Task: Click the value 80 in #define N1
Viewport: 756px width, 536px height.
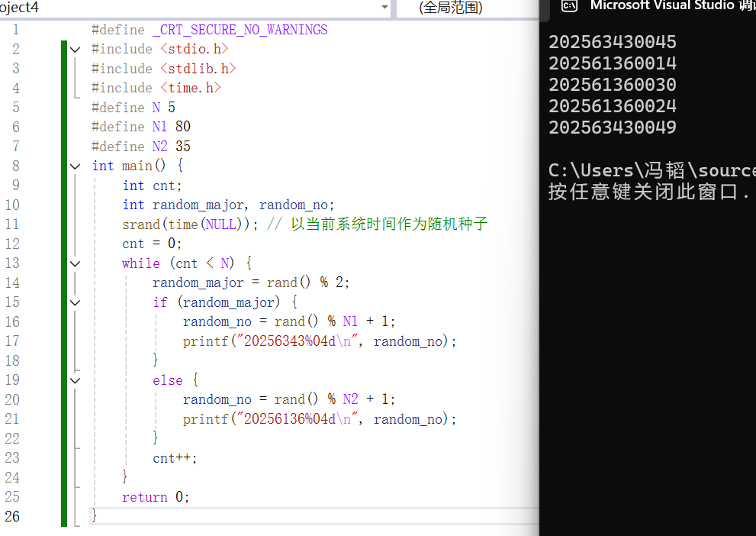Action: 183,127
